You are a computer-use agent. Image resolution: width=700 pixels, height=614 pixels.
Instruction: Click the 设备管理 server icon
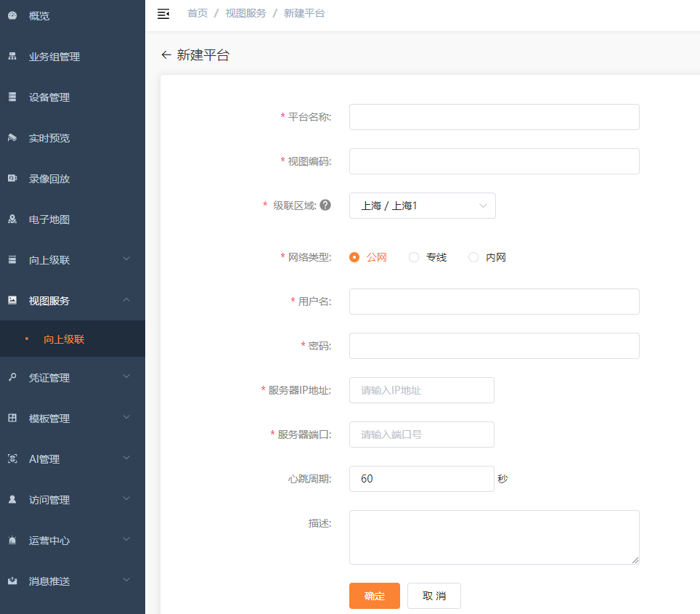[x=12, y=97]
